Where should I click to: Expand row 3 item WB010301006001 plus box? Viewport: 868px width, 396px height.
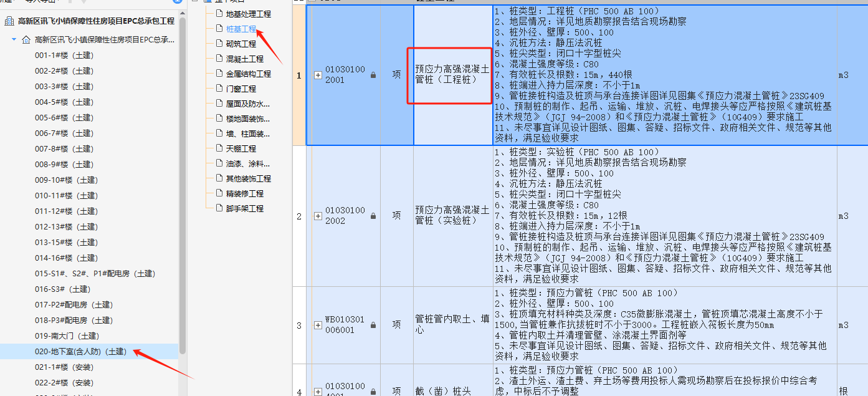pyautogui.click(x=318, y=325)
